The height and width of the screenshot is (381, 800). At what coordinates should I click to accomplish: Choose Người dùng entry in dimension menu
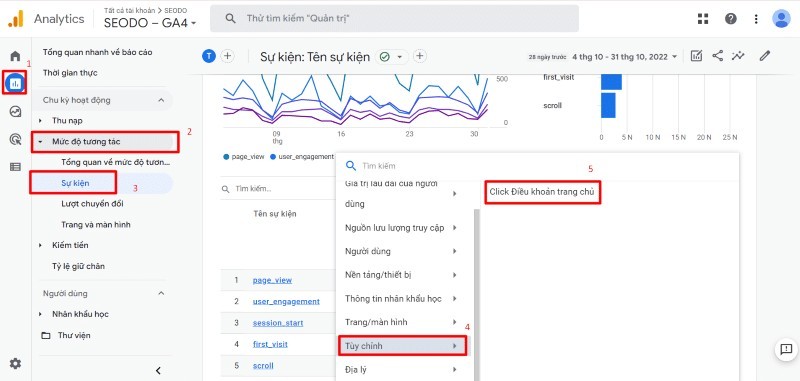(402, 251)
